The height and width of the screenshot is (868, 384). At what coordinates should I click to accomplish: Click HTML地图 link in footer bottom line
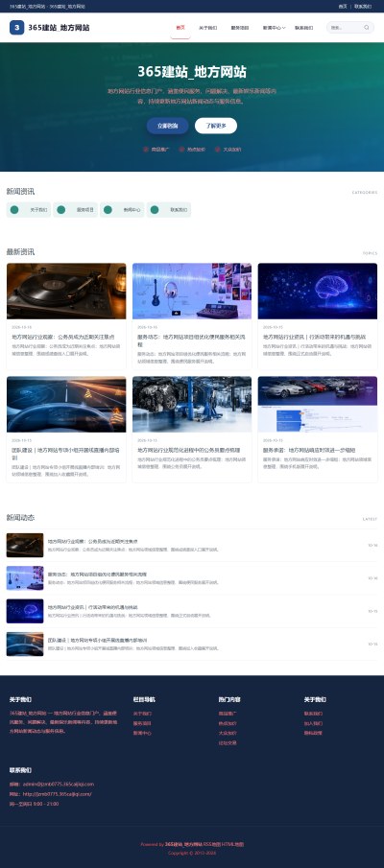pyautogui.click(x=232, y=844)
